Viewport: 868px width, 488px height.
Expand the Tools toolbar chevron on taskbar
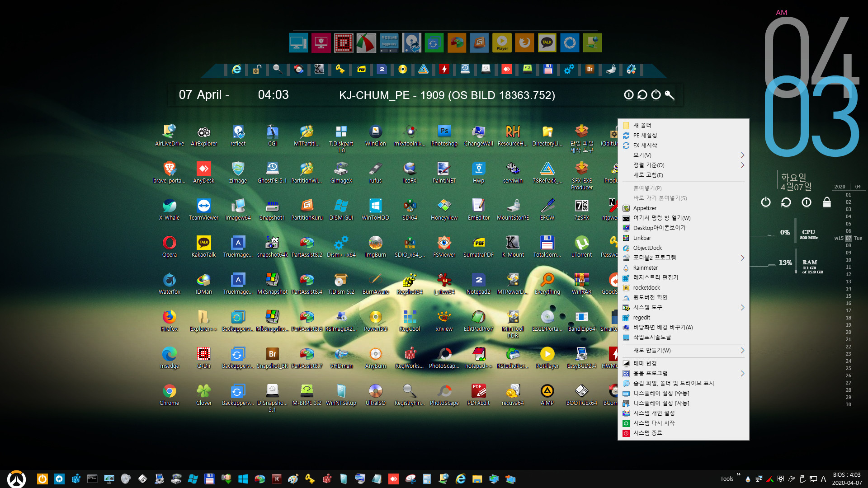click(x=738, y=474)
